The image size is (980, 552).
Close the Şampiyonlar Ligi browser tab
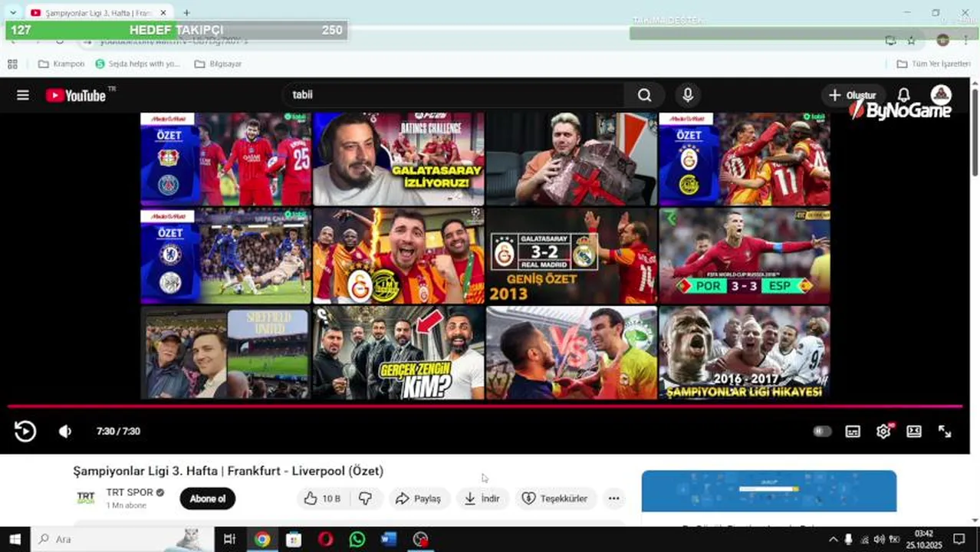[163, 13]
